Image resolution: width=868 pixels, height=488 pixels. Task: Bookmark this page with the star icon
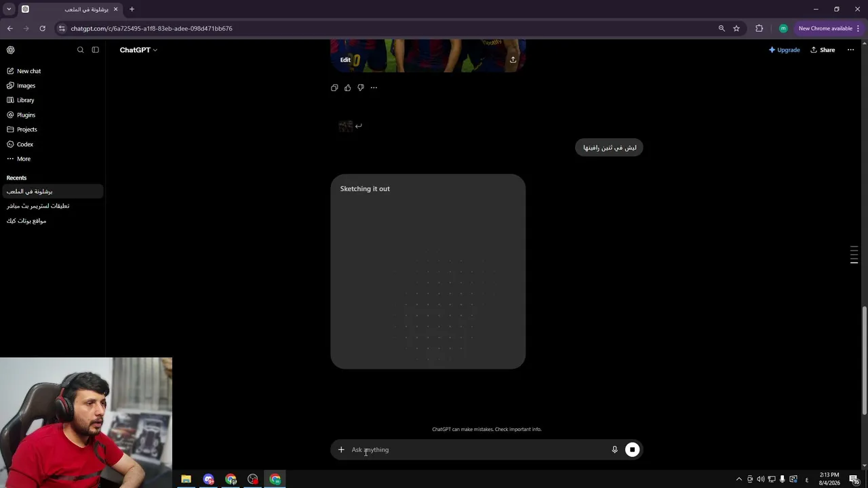click(x=736, y=28)
